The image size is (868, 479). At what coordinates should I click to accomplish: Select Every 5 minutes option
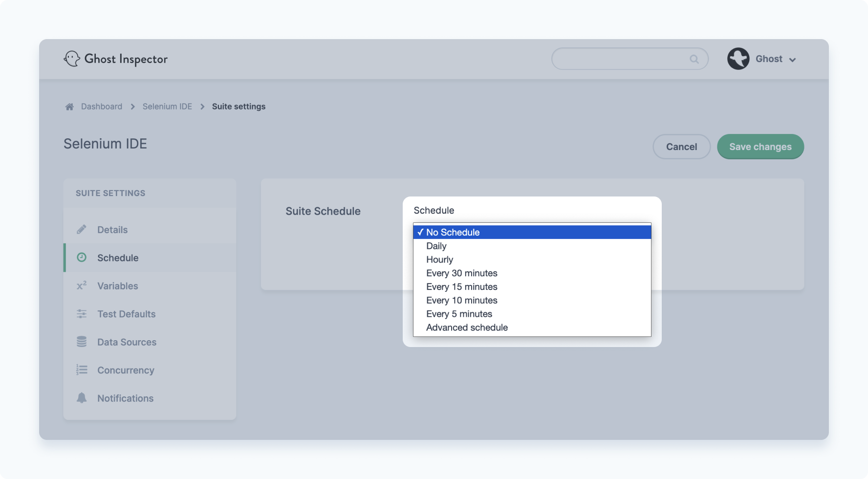click(532, 314)
